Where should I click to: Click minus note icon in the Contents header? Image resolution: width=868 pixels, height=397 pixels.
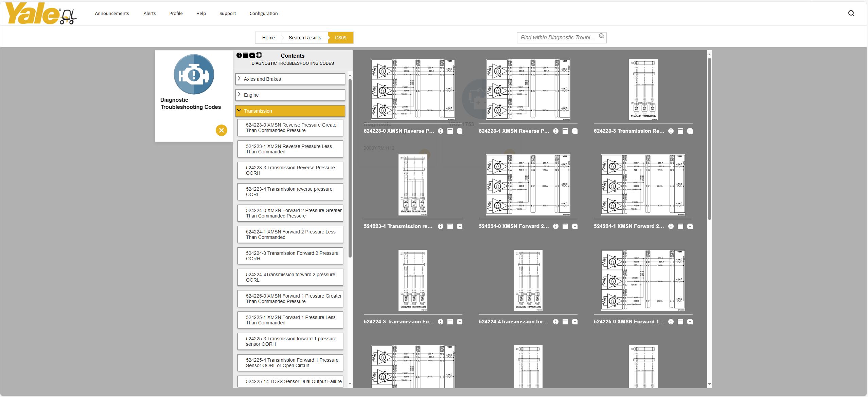(252, 55)
